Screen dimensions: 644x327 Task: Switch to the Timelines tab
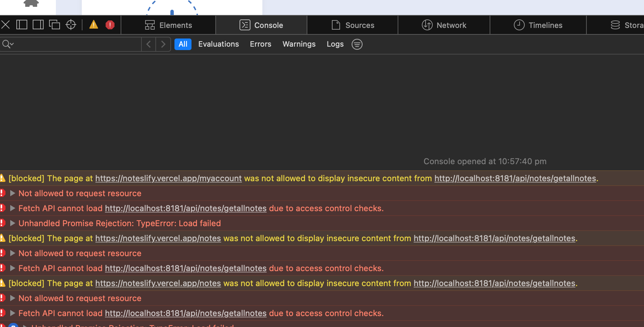coord(538,25)
